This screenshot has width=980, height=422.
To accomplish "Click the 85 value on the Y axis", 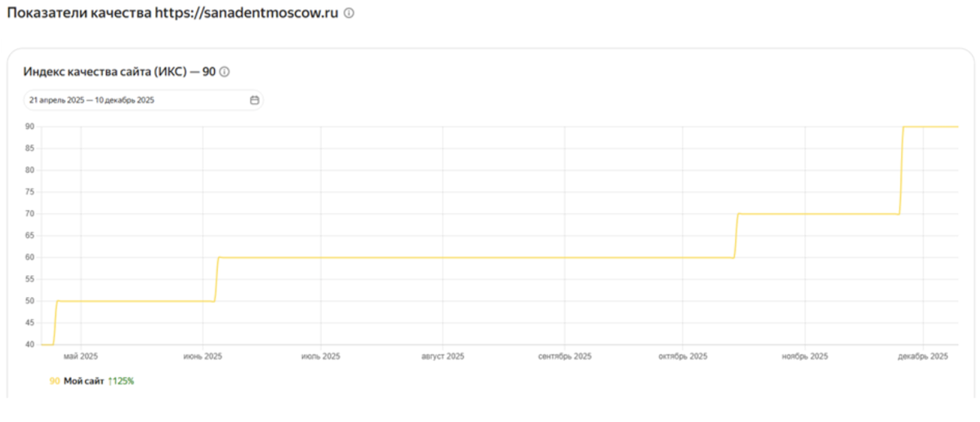I will pyautogui.click(x=29, y=149).
